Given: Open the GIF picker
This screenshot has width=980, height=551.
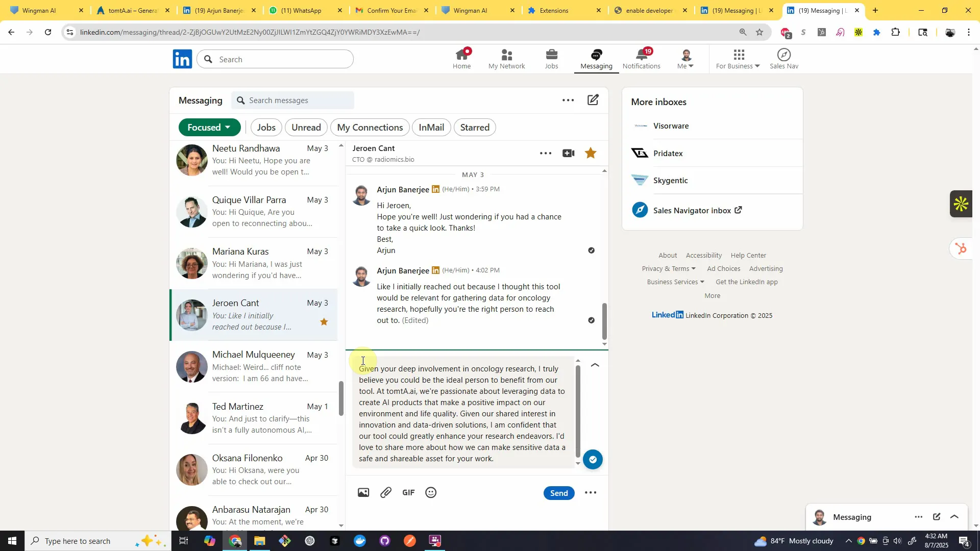Looking at the screenshot, I should pyautogui.click(x=408, y=492).
